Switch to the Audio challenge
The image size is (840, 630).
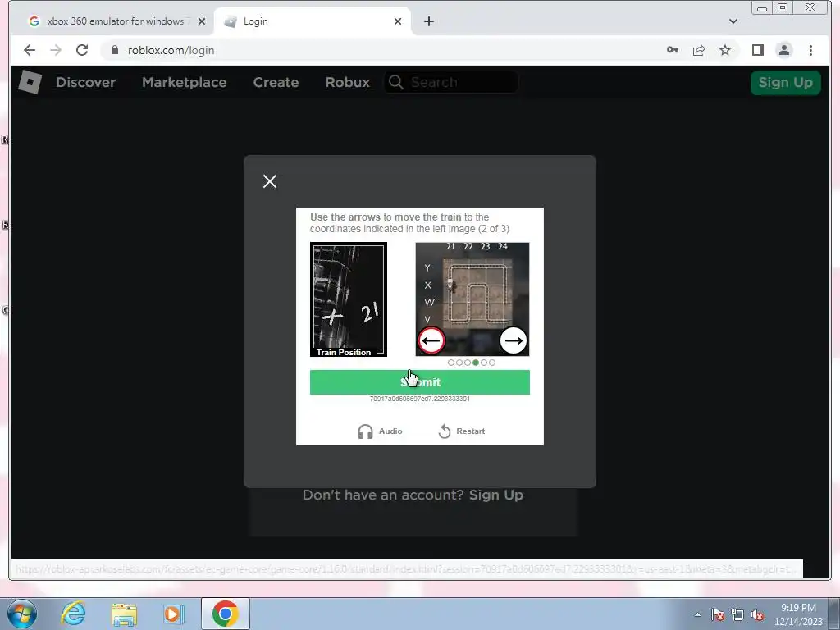pos(380,431)
